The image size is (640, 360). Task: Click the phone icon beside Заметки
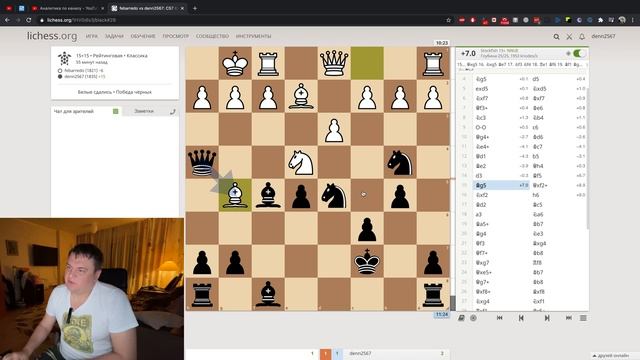(x=173, y=111)
